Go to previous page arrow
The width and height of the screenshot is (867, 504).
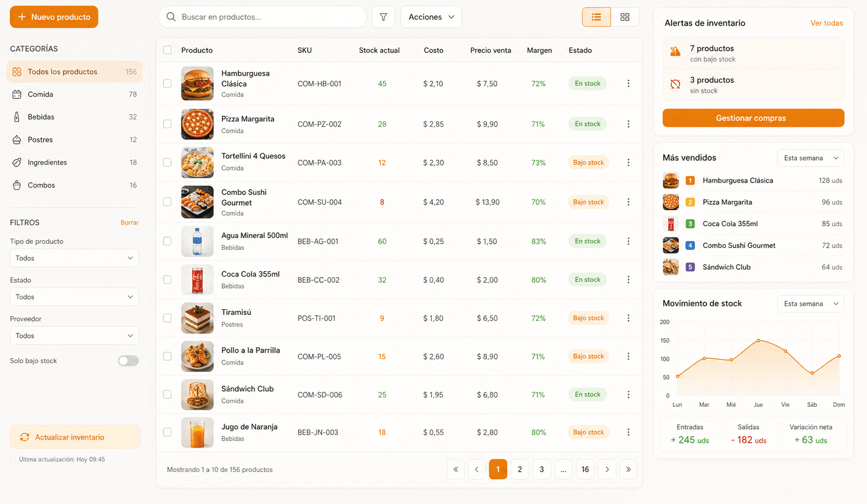click(477, 469)
